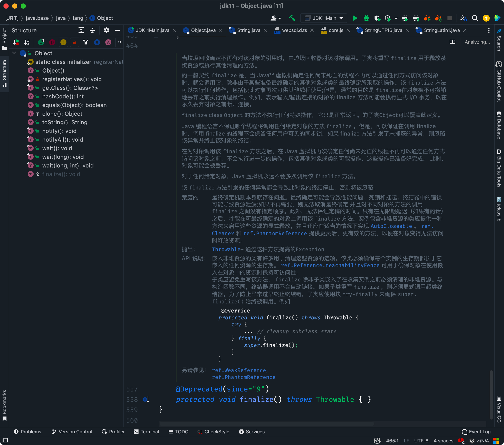Start debugging with the green bug icon

point(366,18)
